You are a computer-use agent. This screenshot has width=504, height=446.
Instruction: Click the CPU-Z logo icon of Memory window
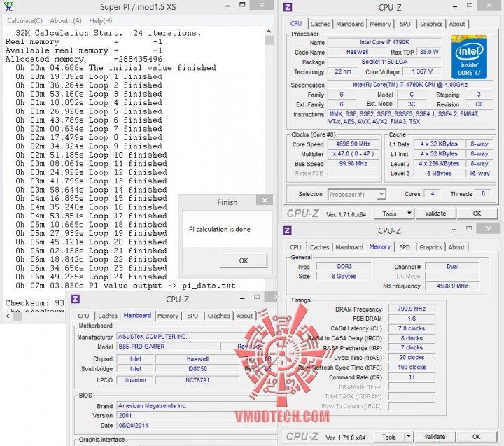(x=287, y=230)
